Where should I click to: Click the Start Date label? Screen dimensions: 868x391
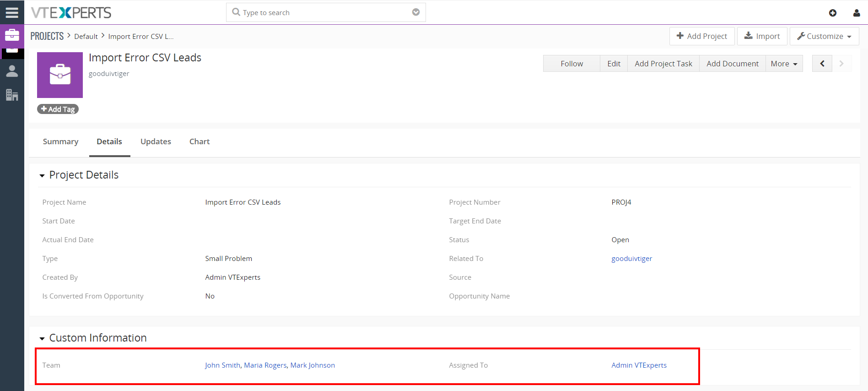[x=59, y=221]
